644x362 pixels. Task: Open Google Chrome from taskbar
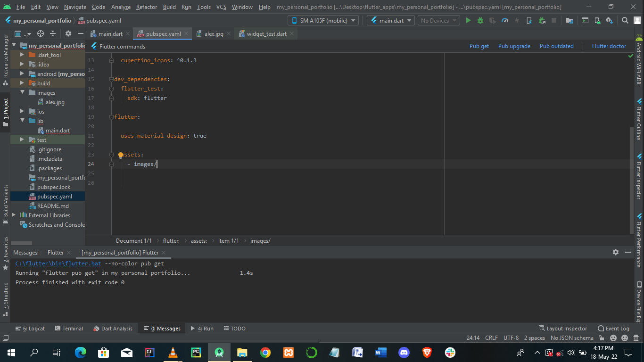(265, 352)
